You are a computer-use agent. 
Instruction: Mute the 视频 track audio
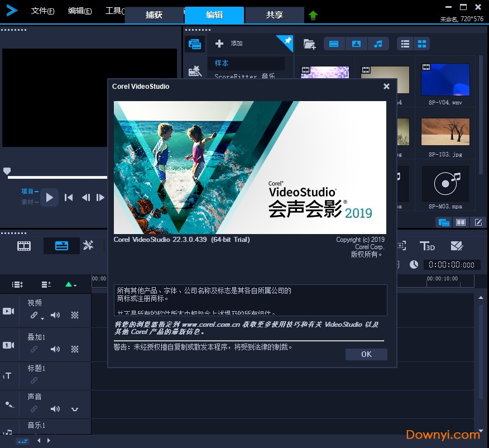(55, 316)
